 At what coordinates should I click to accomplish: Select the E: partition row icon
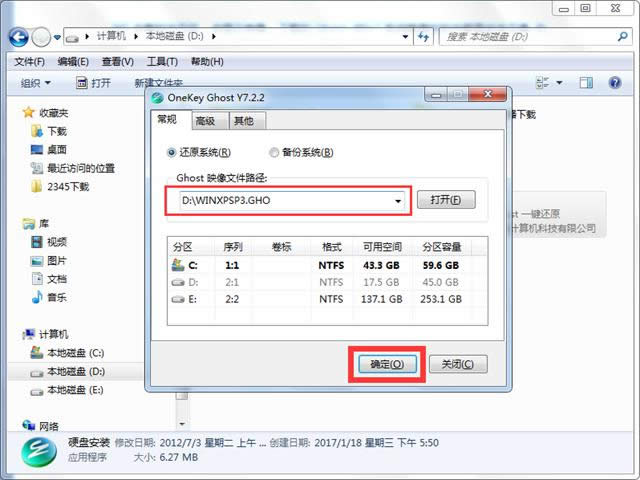coord(178,298)
